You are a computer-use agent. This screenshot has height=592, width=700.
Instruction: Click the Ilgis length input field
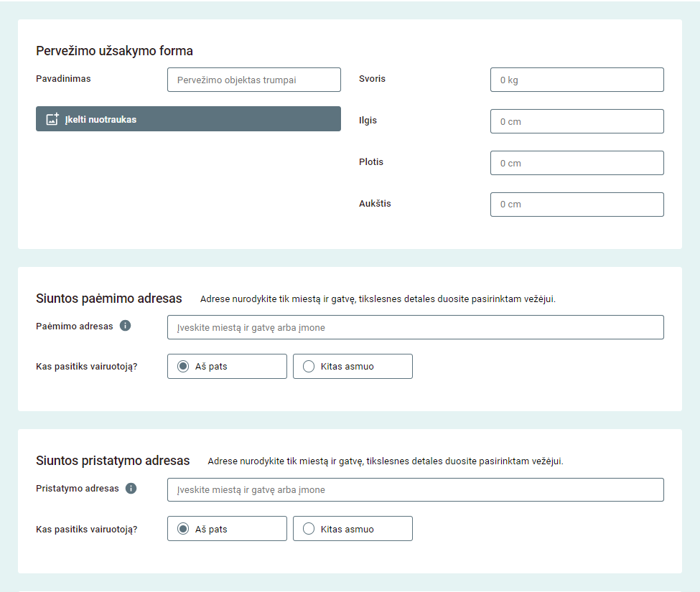(577, 121)
